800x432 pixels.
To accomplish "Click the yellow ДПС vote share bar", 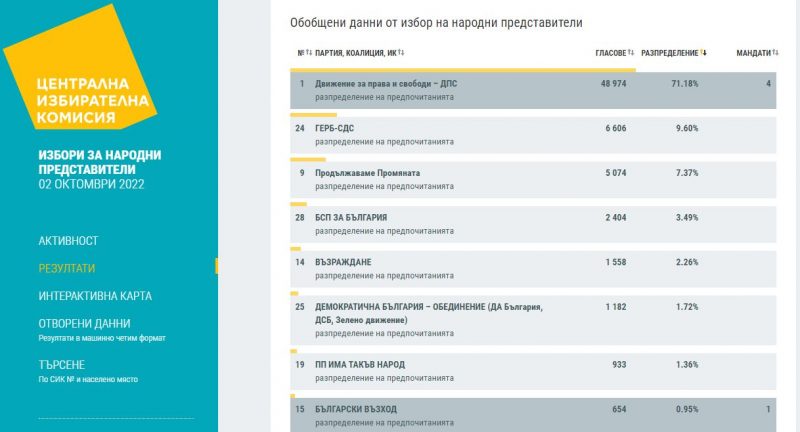I will point(463,70).
